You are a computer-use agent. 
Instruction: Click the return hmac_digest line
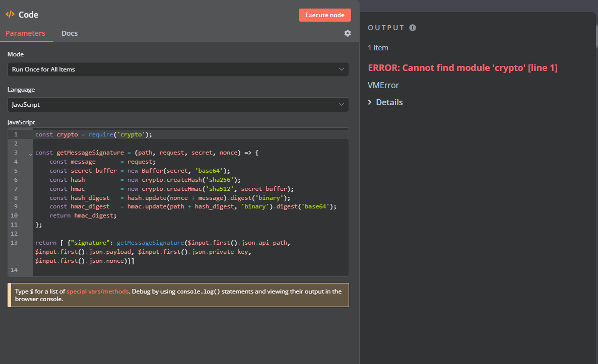tap(83, 216)
